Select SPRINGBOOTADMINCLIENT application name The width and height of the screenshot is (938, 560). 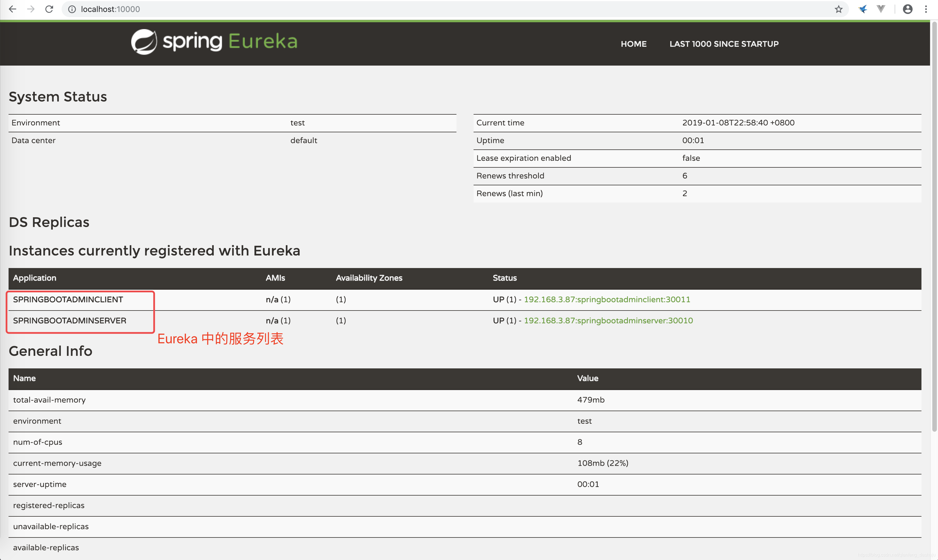[x=68, y=299]
